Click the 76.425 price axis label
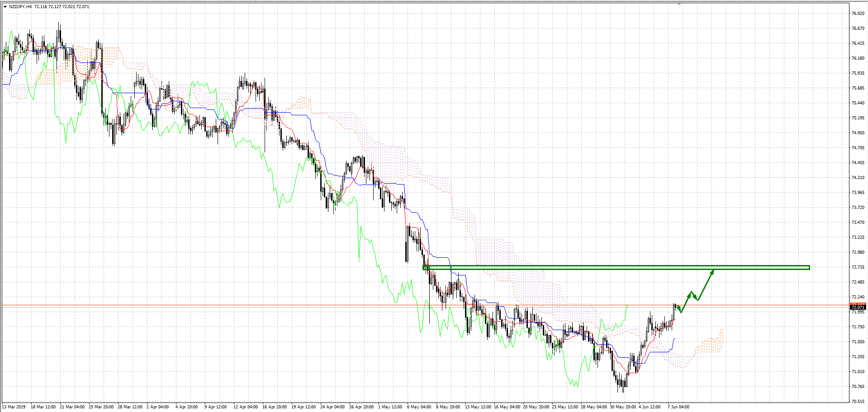This screenshot has height=412, width=868. pyautogui.click(x=858, y=43)
